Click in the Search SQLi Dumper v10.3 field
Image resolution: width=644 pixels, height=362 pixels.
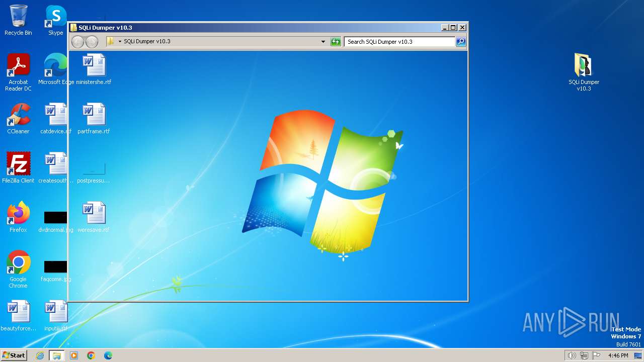click(x=399, y=42)
